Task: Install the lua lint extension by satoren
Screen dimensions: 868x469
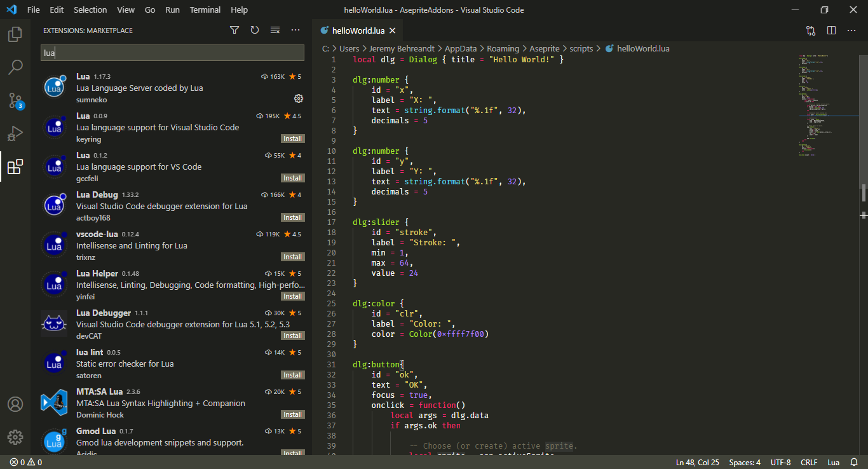Action: (292, 375)
